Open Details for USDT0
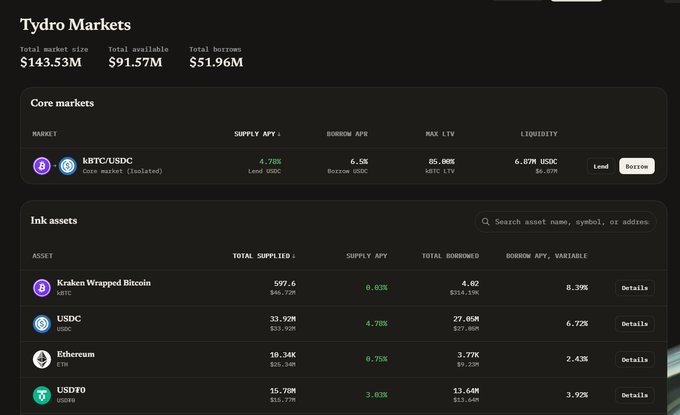Viewport: 680px width, 415px height. pos(634,395)
